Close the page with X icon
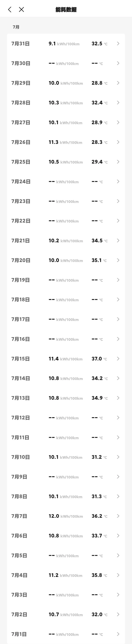The height and width of the screenshot is (644, 132). (21, 10)
